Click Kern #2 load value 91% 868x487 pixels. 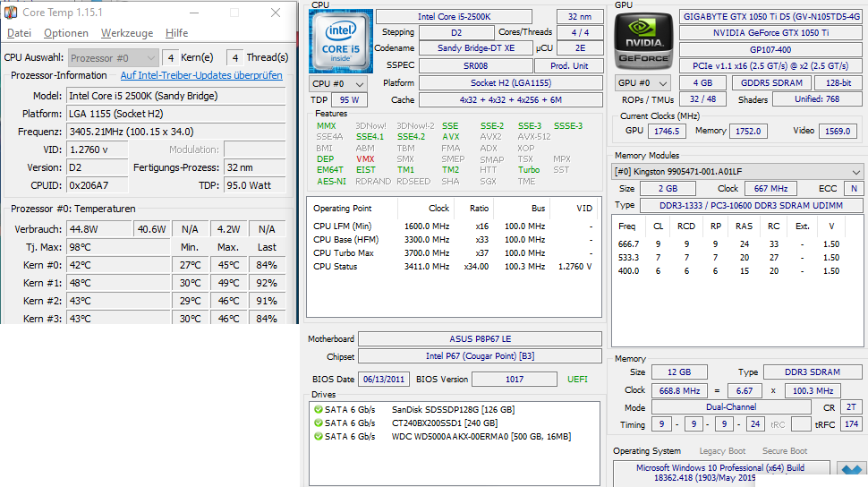[x=267, y=301]
